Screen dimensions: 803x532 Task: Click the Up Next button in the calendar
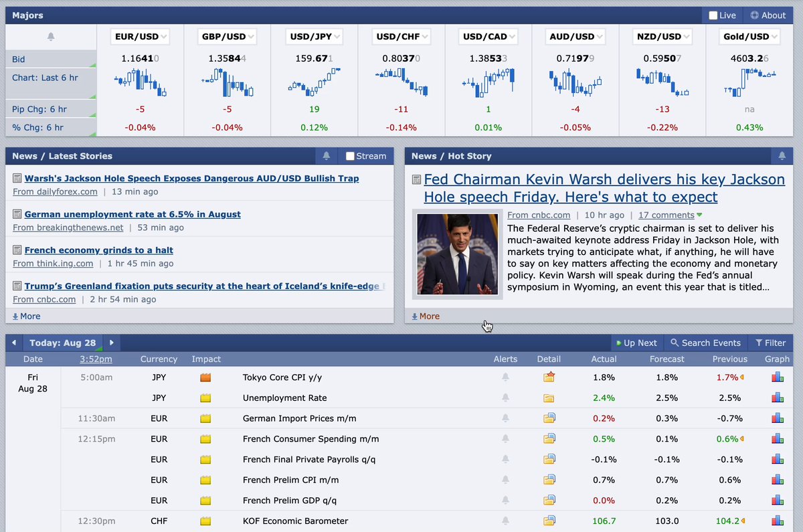pos(636,343)
